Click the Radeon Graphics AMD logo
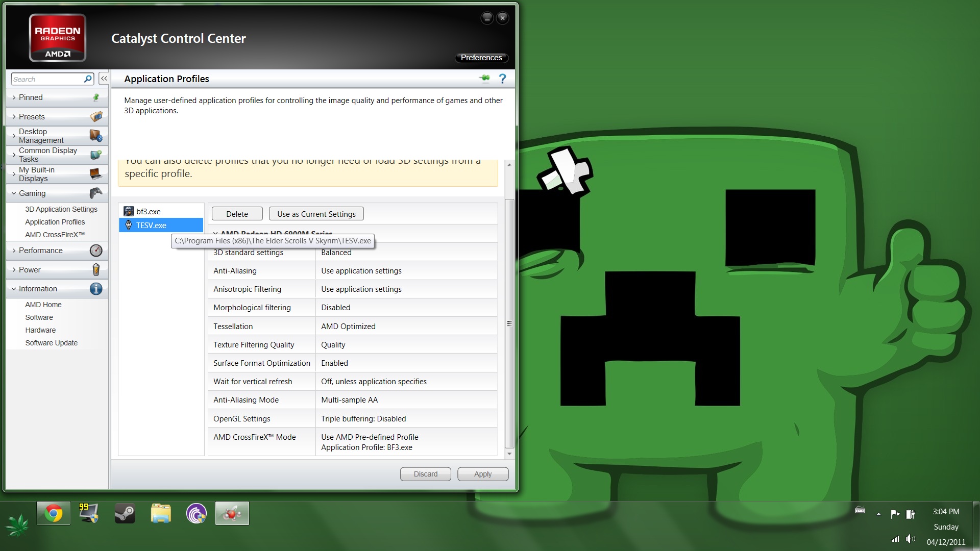The height and width of the screenshot is (551, 980). click(58, 38)
